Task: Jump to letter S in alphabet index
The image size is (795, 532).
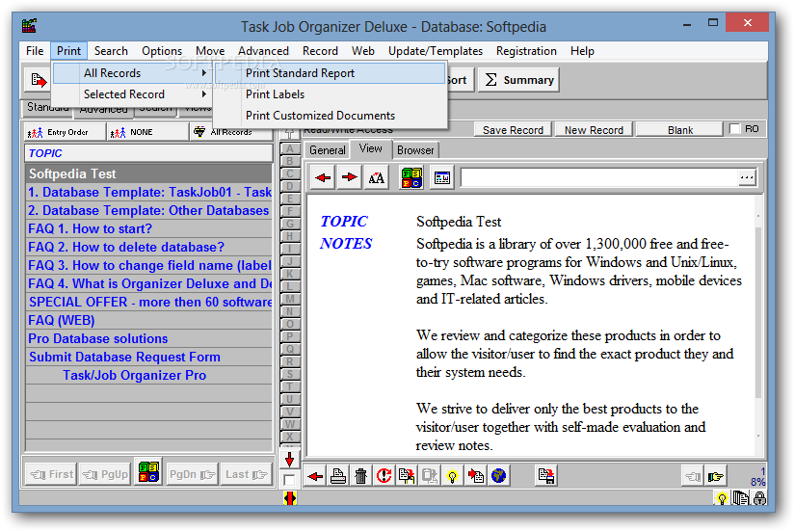Action: click(289, 374)
